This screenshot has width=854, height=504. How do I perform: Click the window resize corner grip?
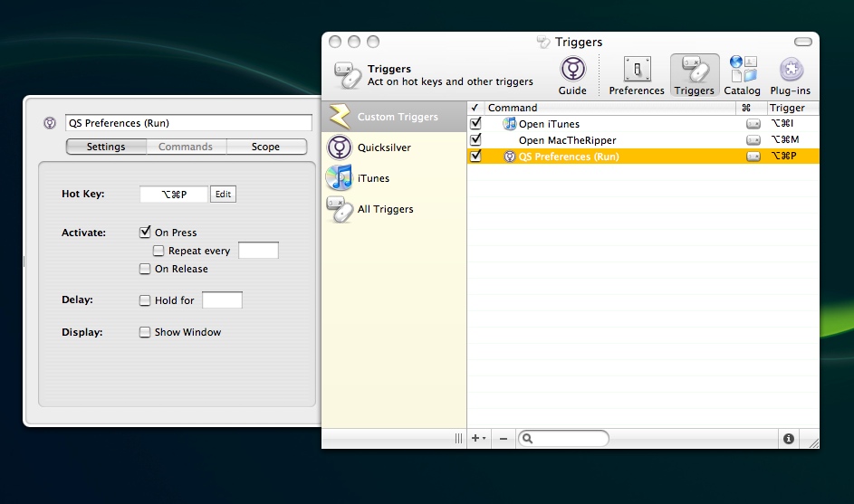click(813, 443)
